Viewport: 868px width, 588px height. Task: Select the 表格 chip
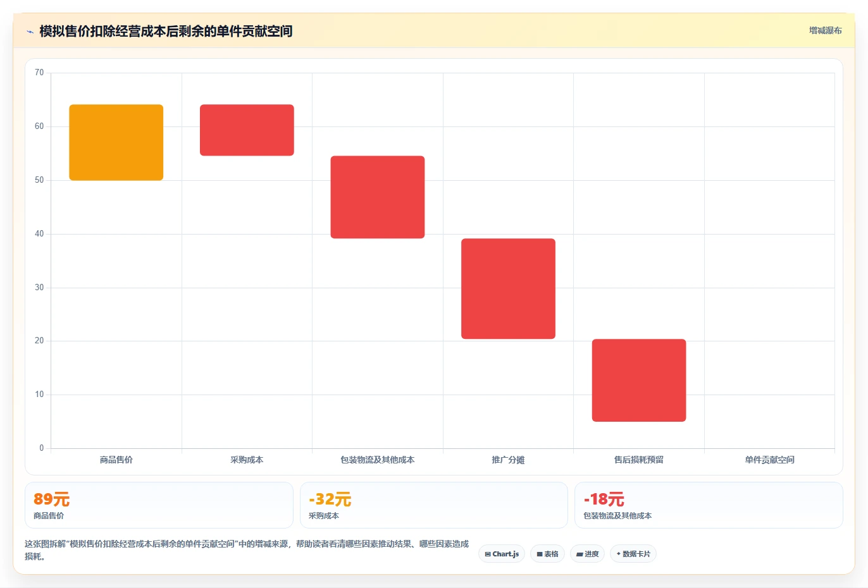[x=547, y=554]
